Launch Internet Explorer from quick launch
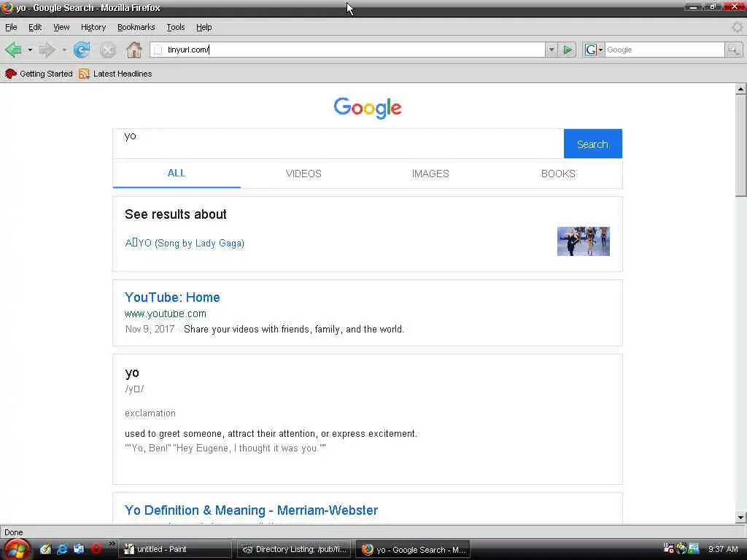 point(62,549)
